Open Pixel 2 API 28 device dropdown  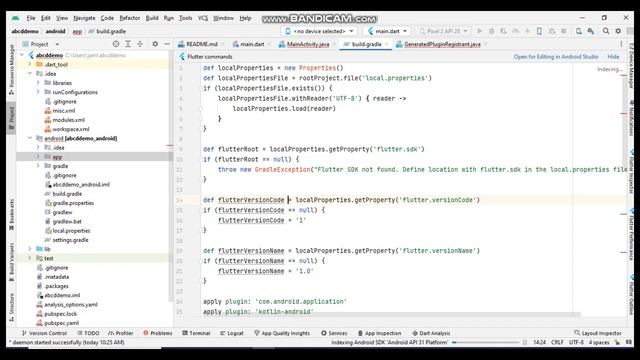[x=443, y=31]
